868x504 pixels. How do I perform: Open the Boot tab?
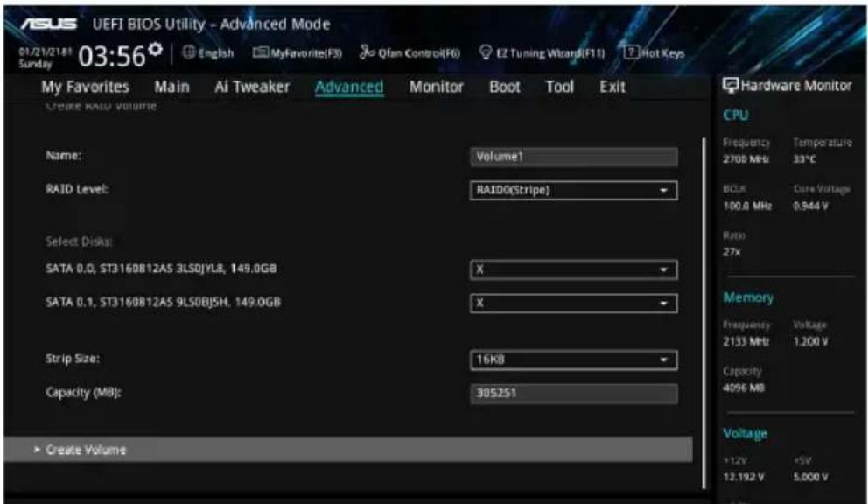(x=505, y=87)
